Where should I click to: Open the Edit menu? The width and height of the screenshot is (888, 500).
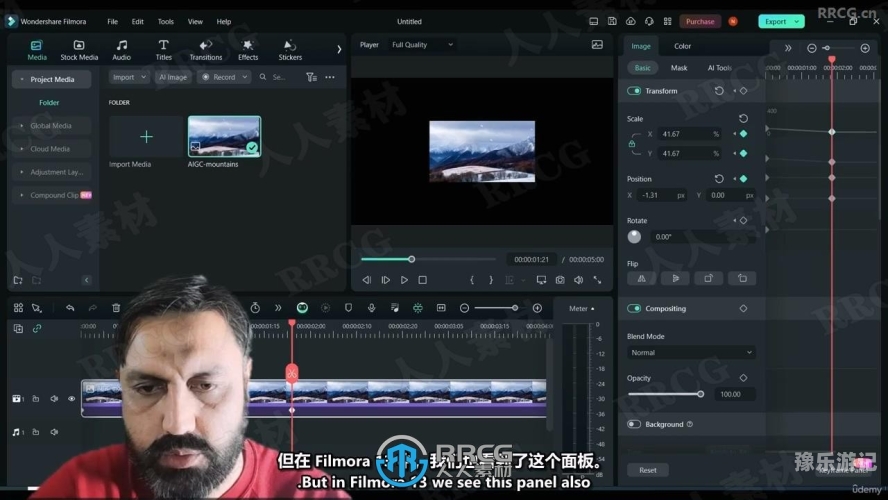coord(138,22)
